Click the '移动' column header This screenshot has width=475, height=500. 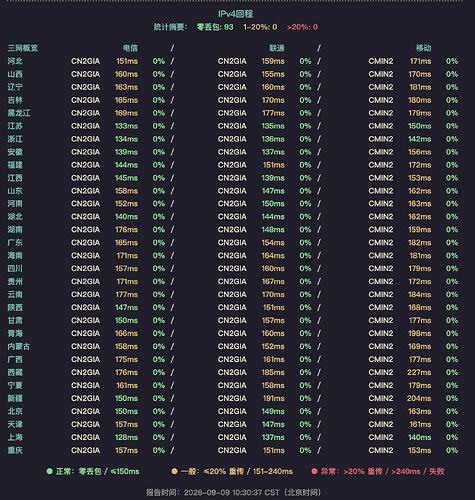(x=424, y=48)
